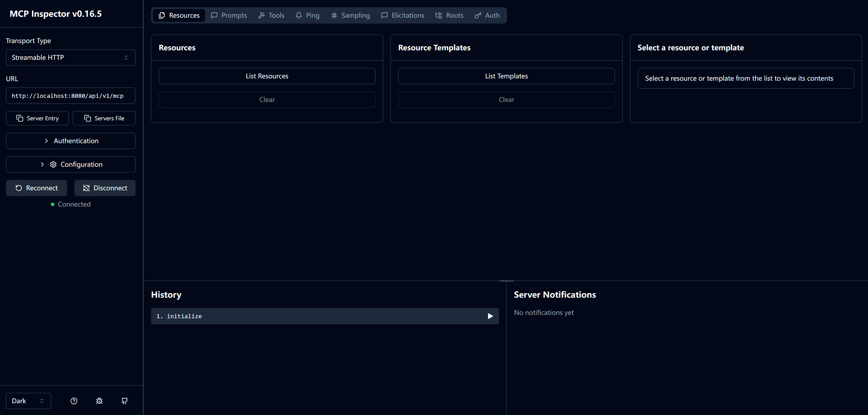Expand the Authentication section
This screenshot has height=415, width=868.
71,141
